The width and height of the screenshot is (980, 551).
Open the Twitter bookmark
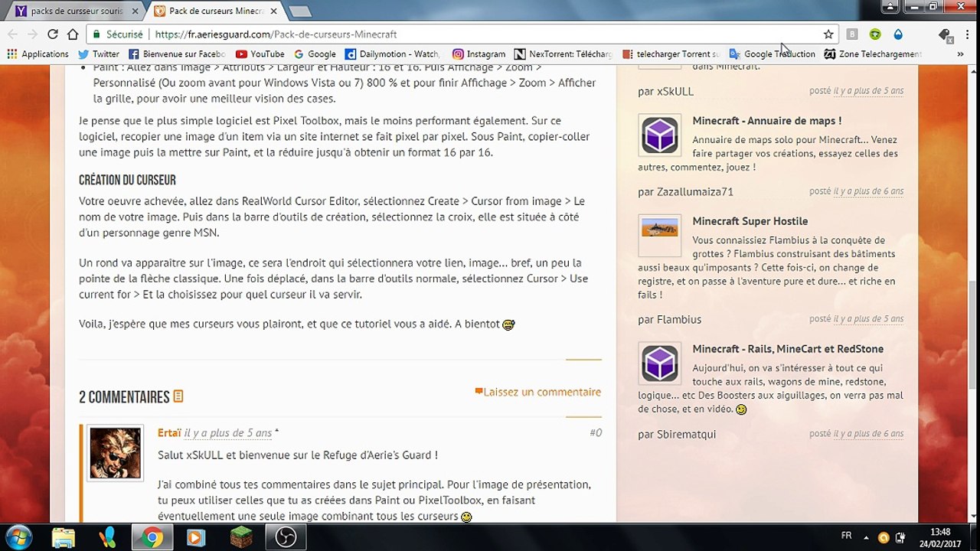99,54
